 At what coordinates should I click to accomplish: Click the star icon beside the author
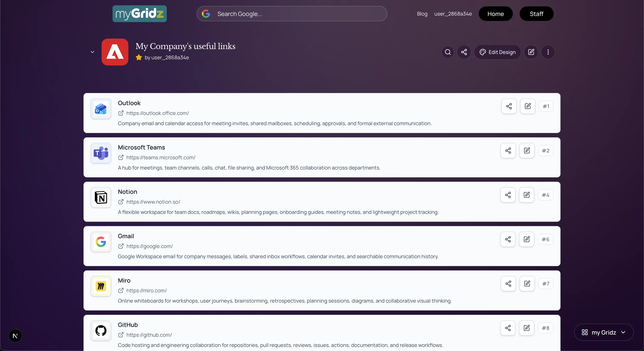139,58
